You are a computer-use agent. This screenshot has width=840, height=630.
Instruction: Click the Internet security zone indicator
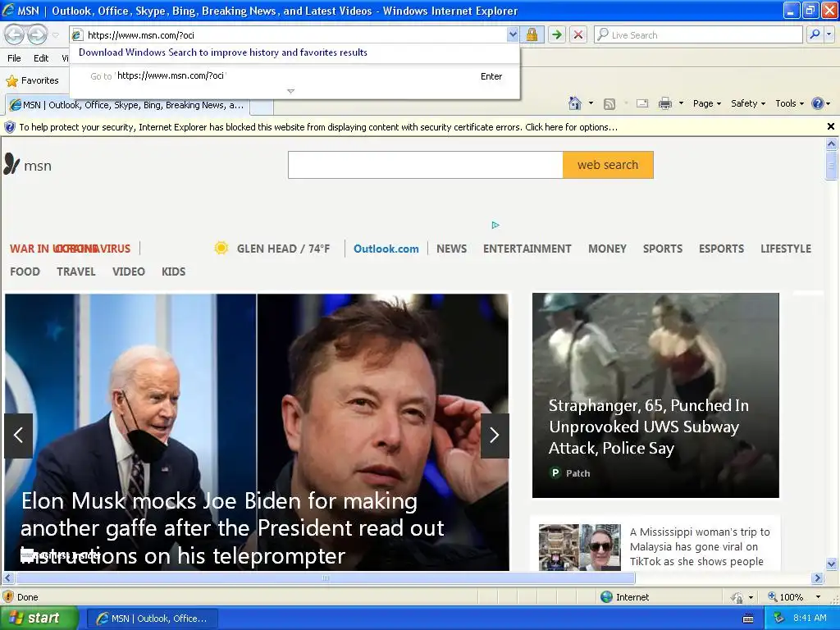click(625, 597)
